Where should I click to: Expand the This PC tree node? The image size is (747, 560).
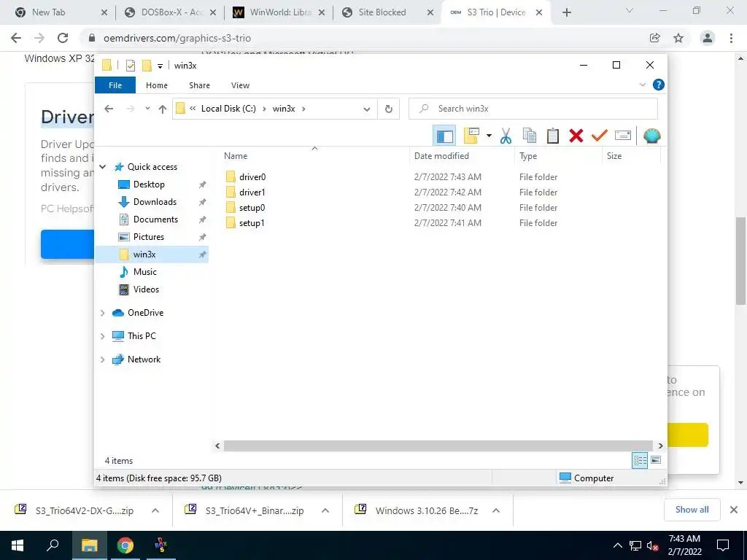coord(102,336)
